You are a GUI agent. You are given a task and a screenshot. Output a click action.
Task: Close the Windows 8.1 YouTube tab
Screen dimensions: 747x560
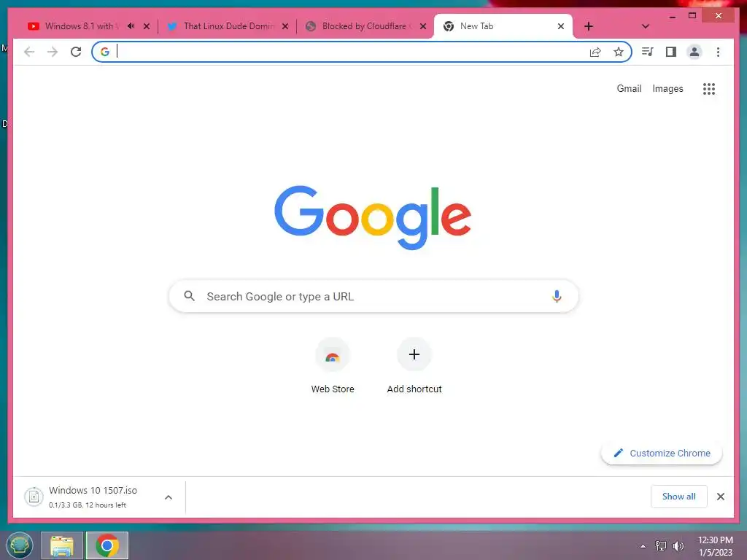tap(147, 26)
